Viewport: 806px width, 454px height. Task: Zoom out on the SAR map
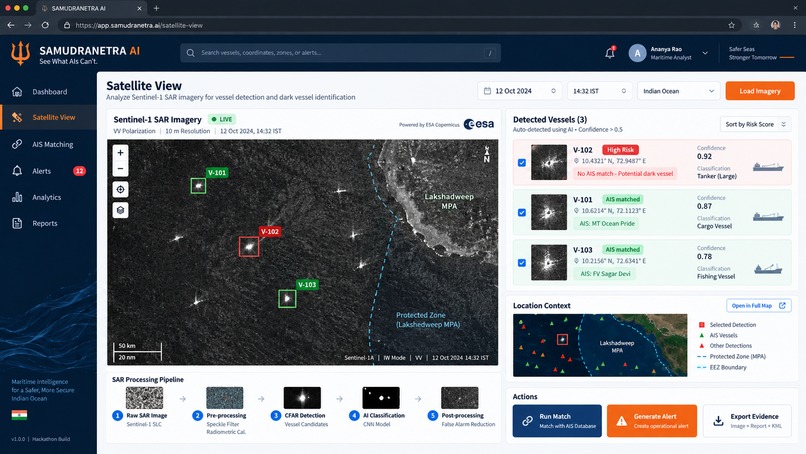tap(120, 168)
